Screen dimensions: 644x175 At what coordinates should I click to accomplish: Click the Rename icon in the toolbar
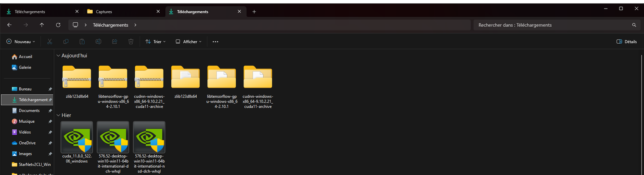98,42
